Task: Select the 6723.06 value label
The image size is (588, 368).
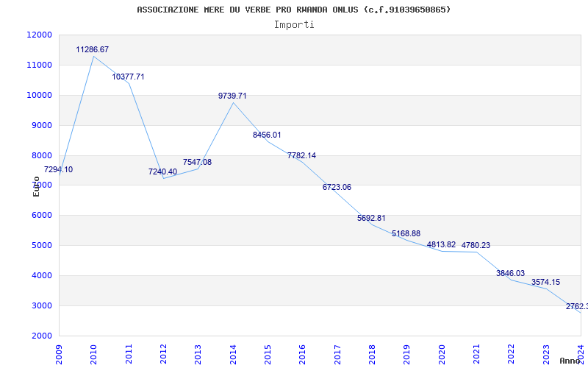Action: coord(337,188)
